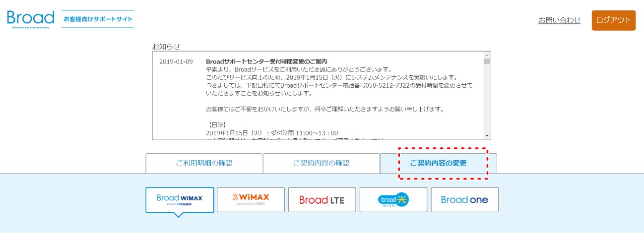The image size is (644, 233).
Task: Click the notice box scroll-down arrow
Action: [487, 136]
